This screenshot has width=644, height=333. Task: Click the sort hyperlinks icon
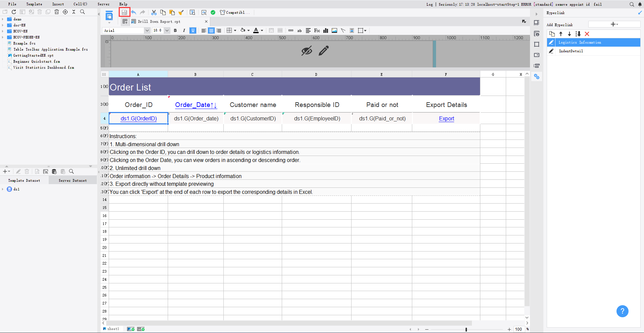pos(578,34)
